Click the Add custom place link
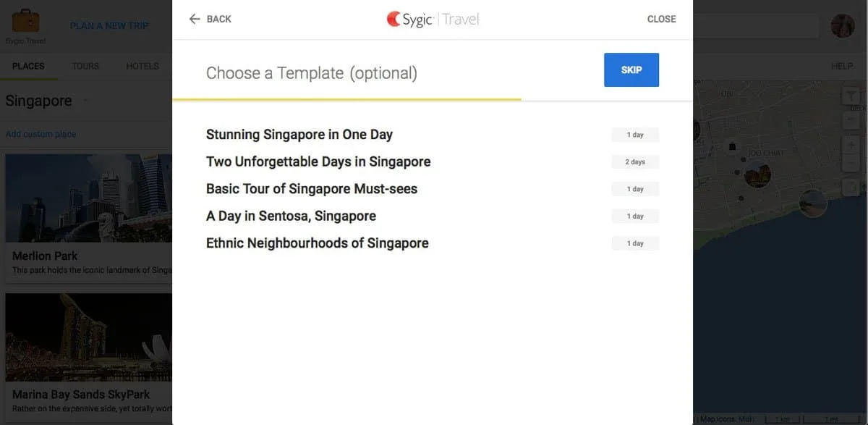 tap(41, 134)
